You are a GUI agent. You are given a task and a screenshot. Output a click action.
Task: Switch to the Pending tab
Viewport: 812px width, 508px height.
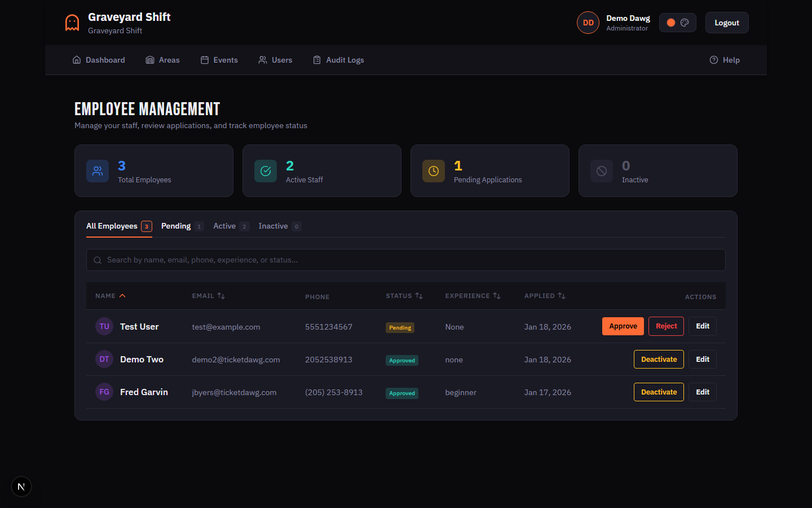[x=175, y=226]
